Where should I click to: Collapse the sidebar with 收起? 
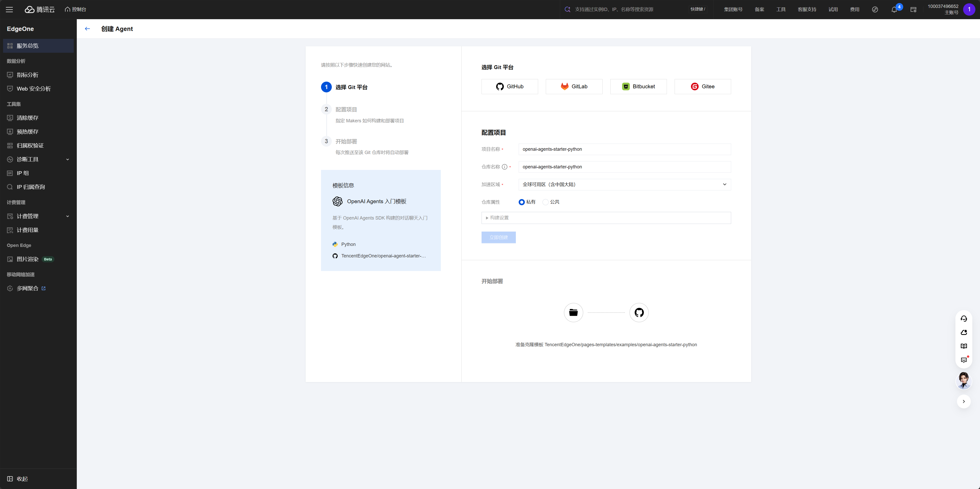(17, 479)
